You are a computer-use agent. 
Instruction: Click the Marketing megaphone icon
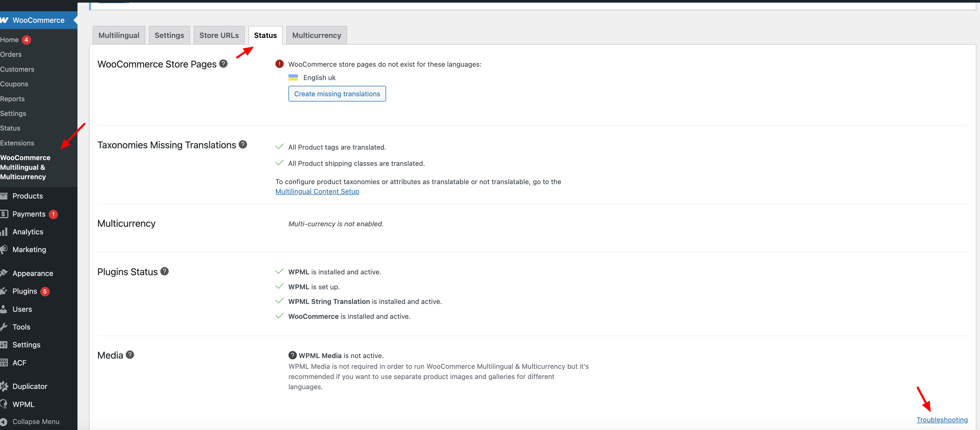(x=4, y=250)
